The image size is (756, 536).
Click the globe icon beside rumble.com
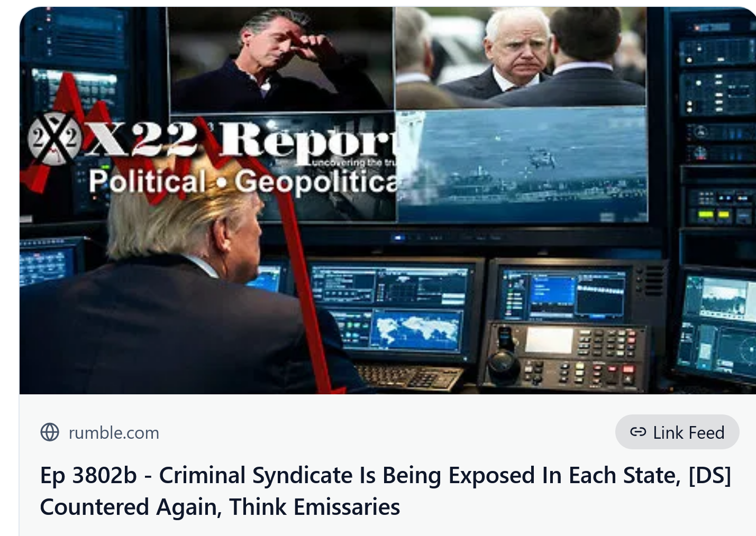tap(50, 432)
